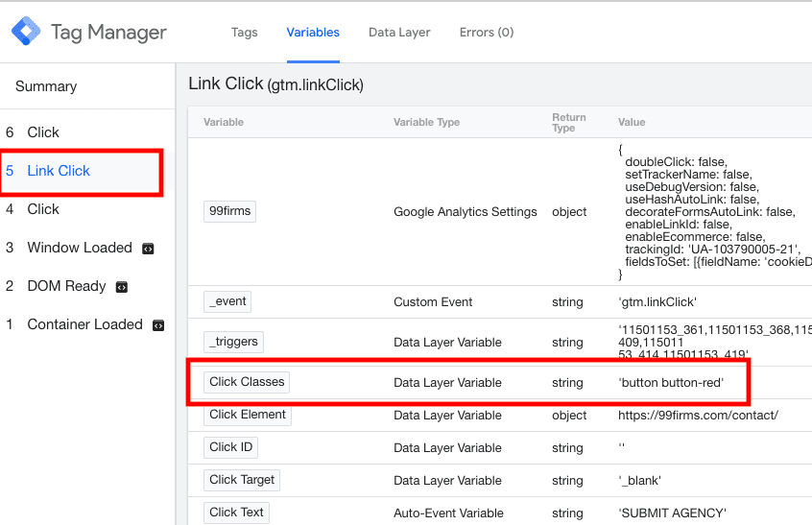Click code icon next to Container Loaded
812x525 pixels.
pos(158,325)
